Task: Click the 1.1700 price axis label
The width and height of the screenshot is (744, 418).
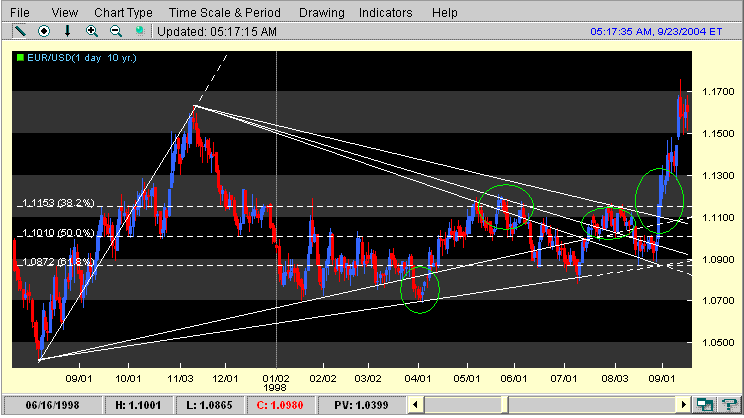Action: point(718,92)
